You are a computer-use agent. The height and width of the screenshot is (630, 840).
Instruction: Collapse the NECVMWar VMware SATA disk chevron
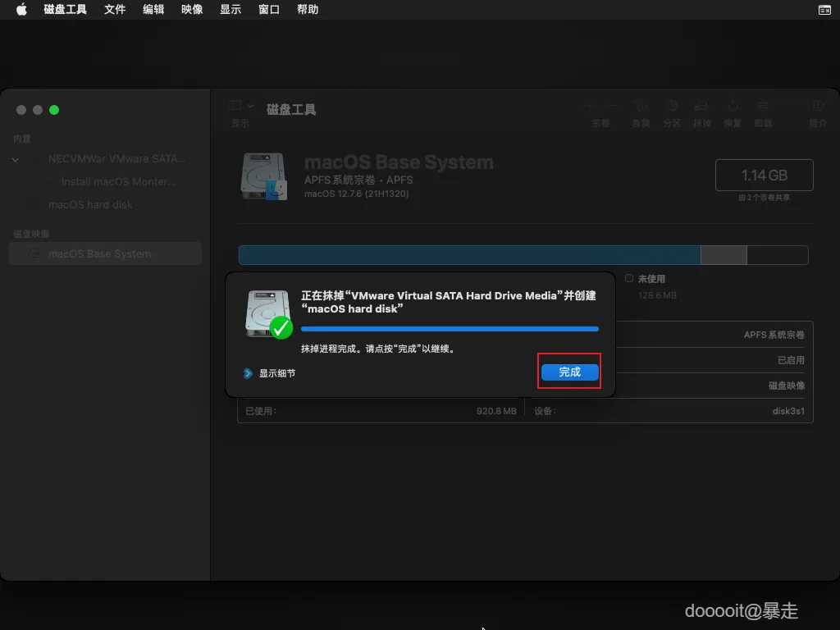click(16, 160)
